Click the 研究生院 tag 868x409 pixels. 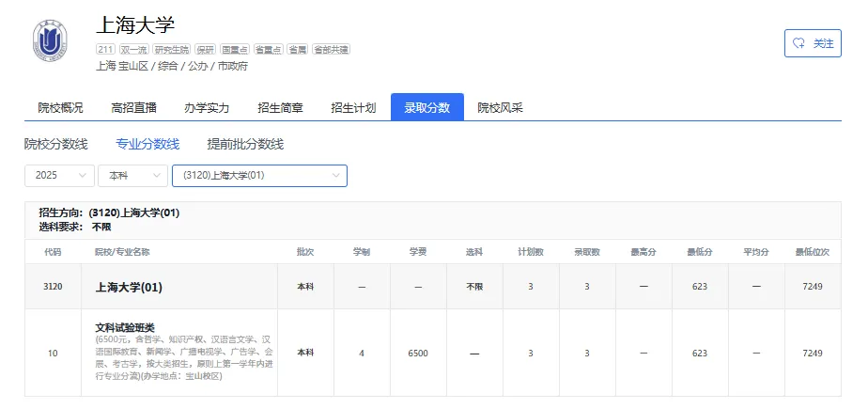(171, 49)
